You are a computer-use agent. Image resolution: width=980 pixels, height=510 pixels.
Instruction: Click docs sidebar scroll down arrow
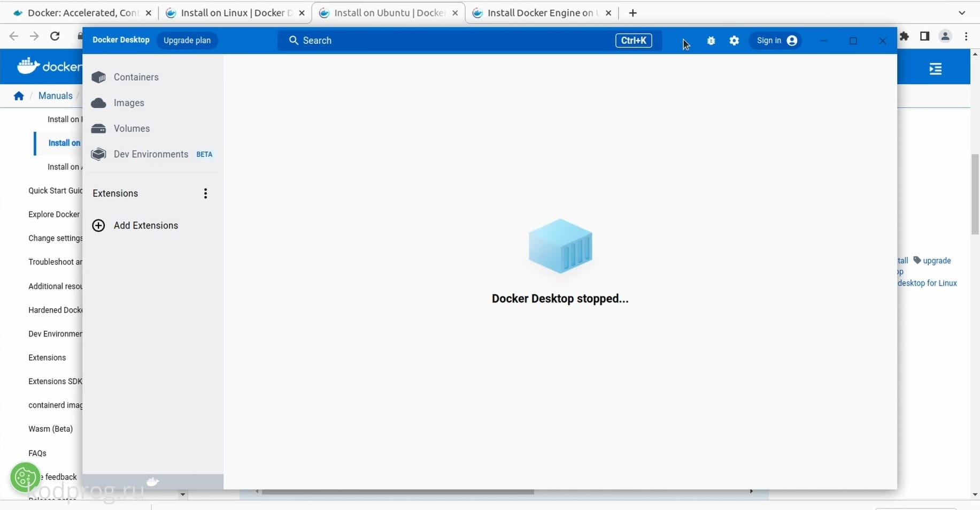(182, 494)
